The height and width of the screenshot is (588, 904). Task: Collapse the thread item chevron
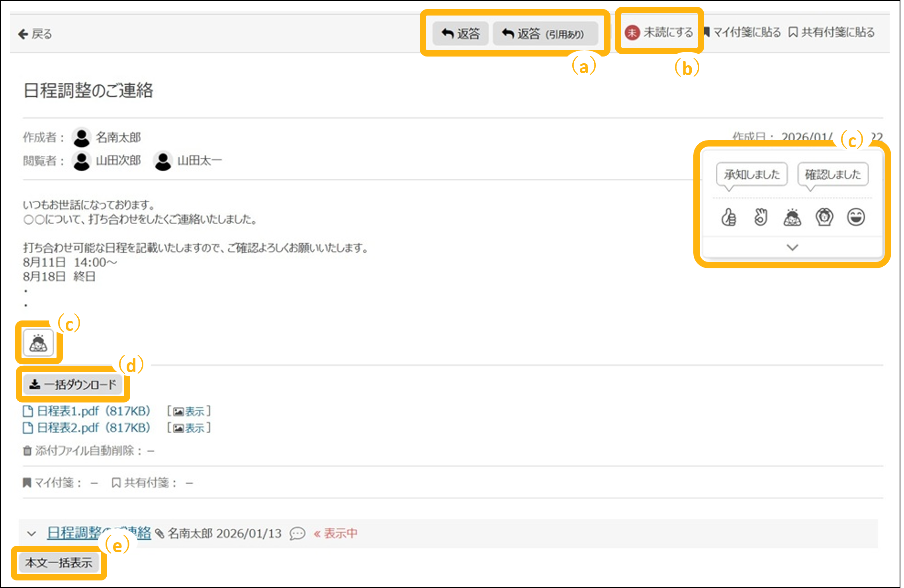pyautogui.click(x=32, y=533)
